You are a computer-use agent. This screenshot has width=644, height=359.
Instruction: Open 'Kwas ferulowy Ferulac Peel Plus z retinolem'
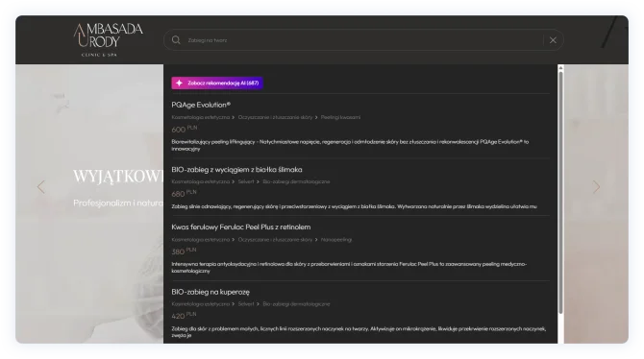241,227
